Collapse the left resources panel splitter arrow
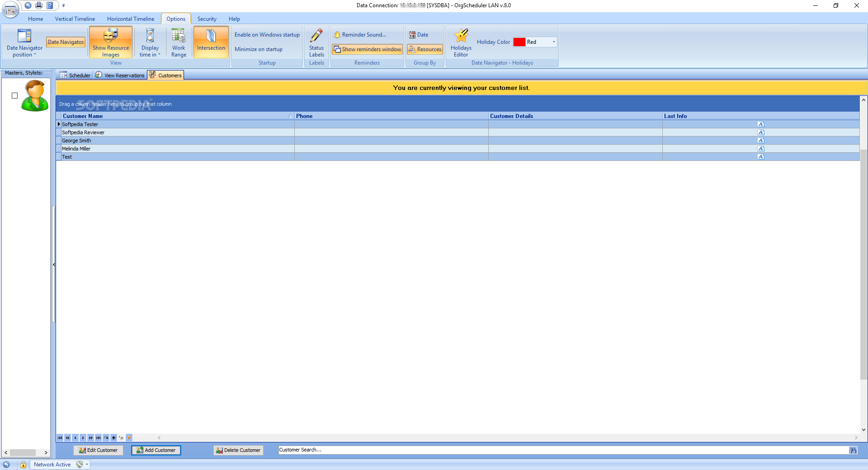Screen dimensions: 868x470 [x=54, y=264]
